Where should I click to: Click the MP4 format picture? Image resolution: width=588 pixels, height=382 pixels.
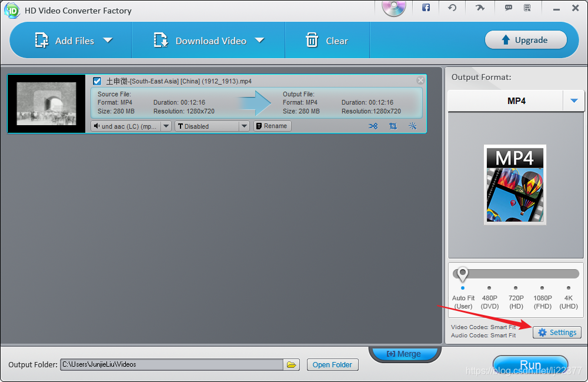coord(515,185)
